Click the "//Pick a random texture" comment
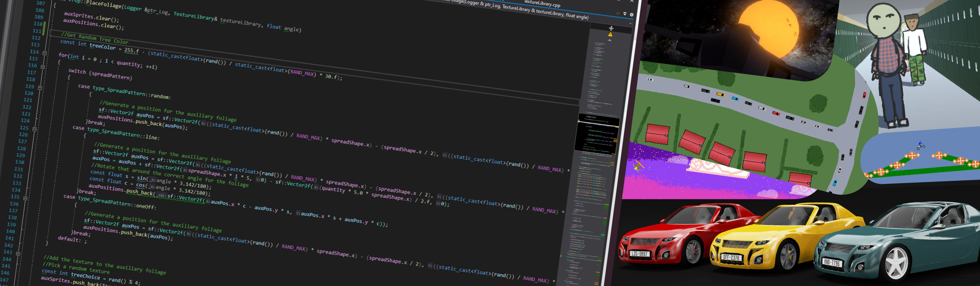Image resolution: width=980 pixels, height=286 pixels. (x=76, y=268)
